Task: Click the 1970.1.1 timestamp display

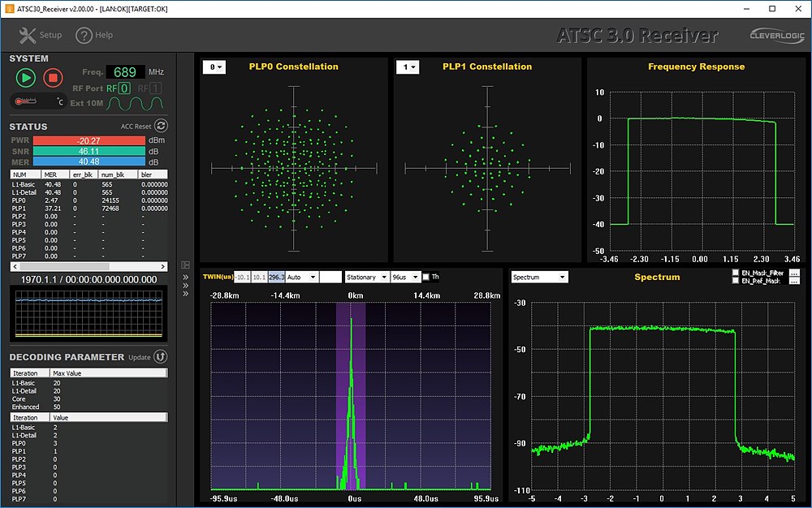Action: (x=89, y=279)
